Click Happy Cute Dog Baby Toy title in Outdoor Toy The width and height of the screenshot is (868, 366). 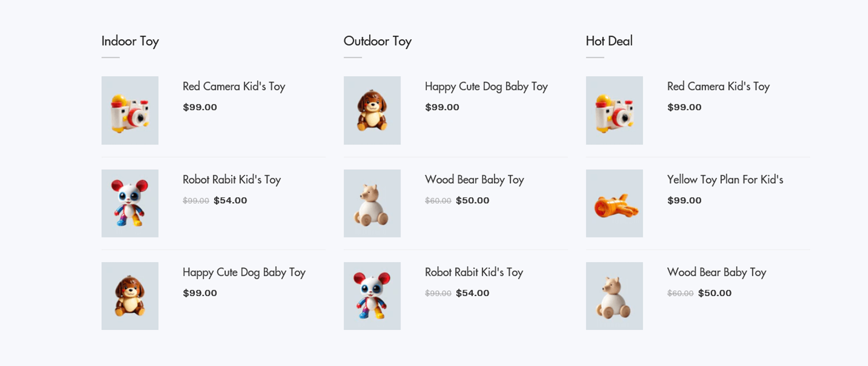click(x=486, y=86)
